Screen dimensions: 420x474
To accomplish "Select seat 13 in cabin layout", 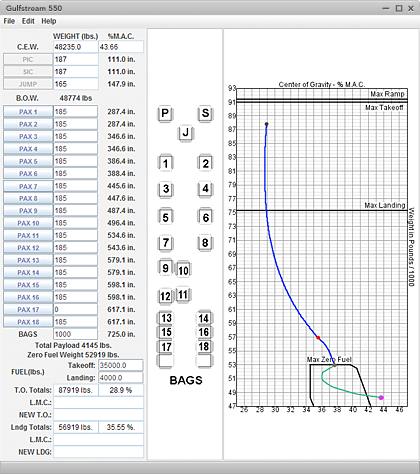I will click(x=166, y=318).
